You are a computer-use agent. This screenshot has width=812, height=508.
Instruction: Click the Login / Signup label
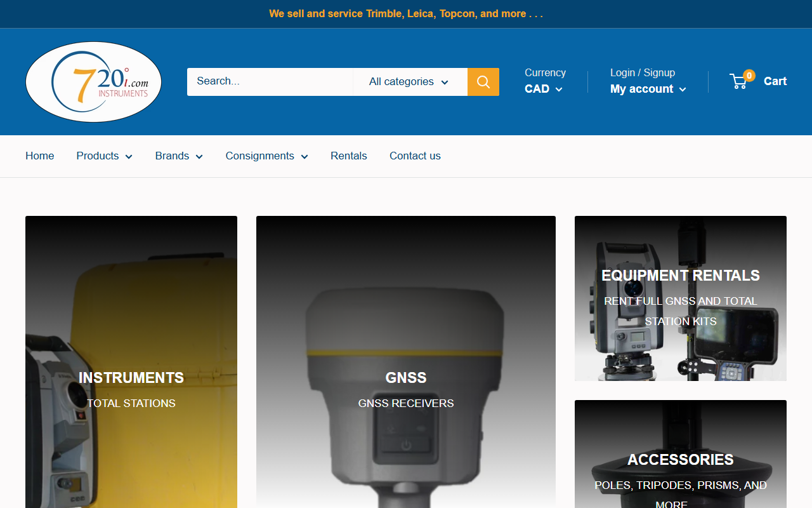point(643,72)
